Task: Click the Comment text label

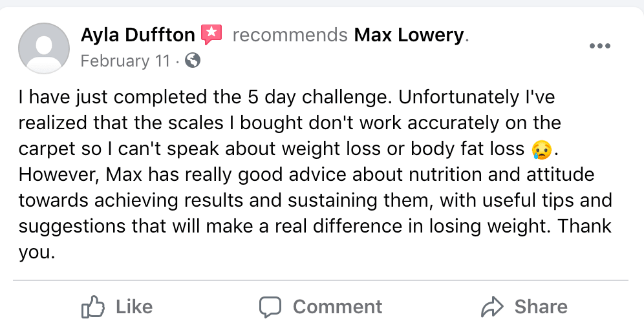Action: (338, 307)
